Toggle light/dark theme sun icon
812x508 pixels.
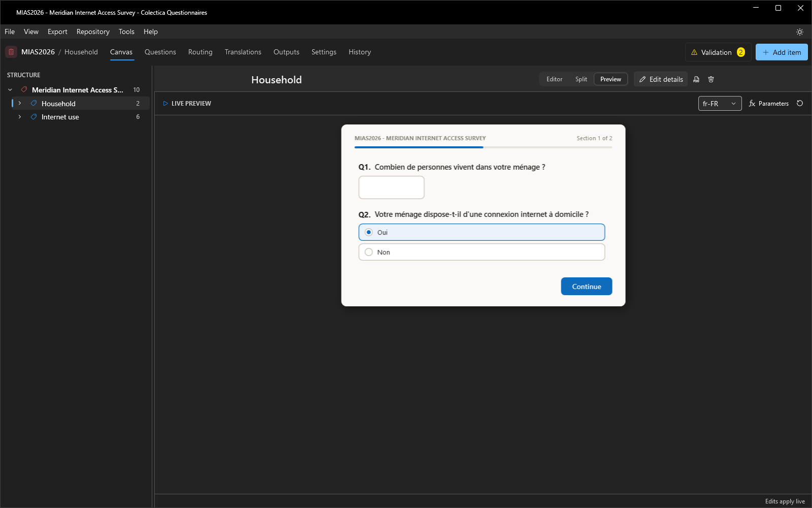(800, 31)
